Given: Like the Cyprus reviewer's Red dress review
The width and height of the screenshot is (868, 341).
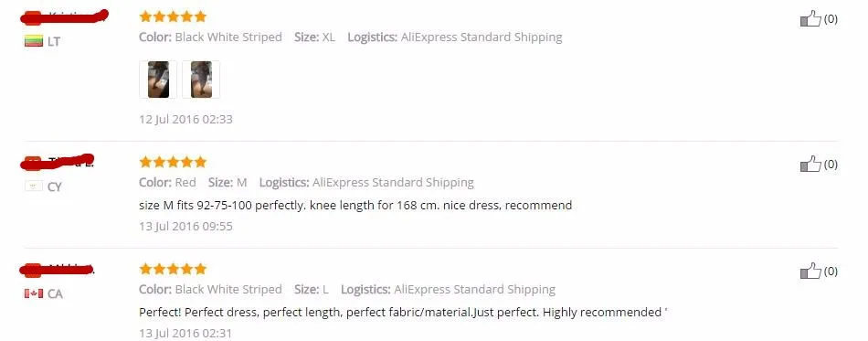Looking at the screenshot, I should coord(810,165).
